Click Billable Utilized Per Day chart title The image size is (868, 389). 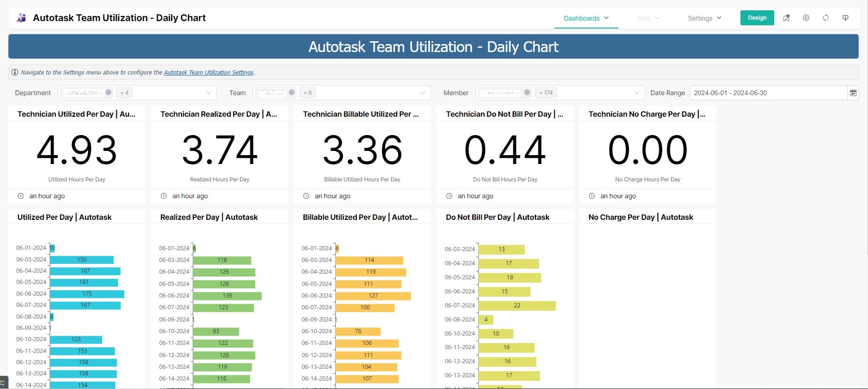pos(360,217)
